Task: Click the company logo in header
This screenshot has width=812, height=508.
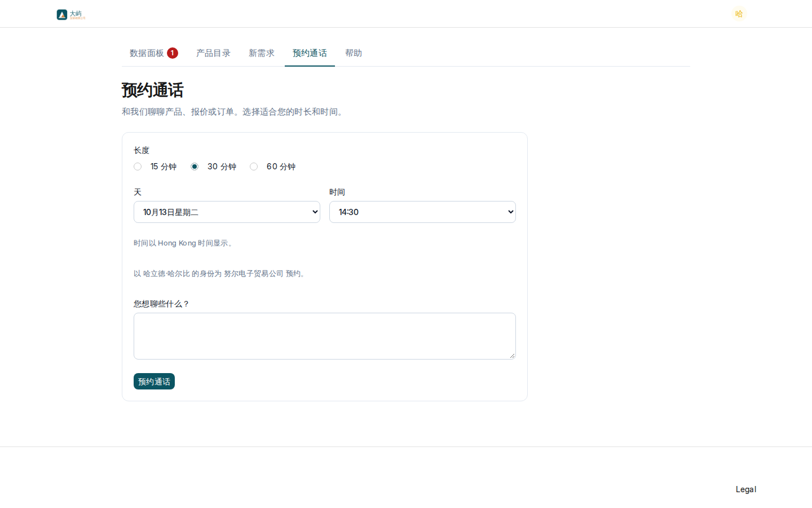Action: 71,15
